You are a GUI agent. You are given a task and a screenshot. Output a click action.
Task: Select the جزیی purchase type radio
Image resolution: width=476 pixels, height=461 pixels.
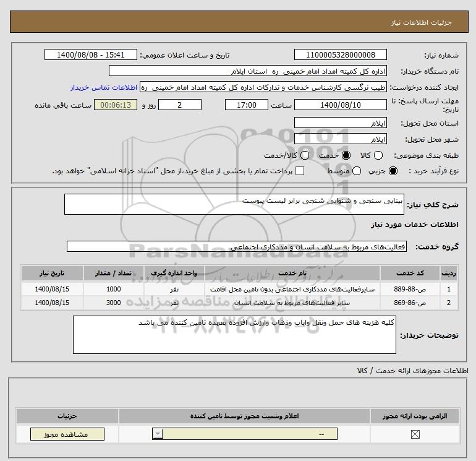coord(393,171)
